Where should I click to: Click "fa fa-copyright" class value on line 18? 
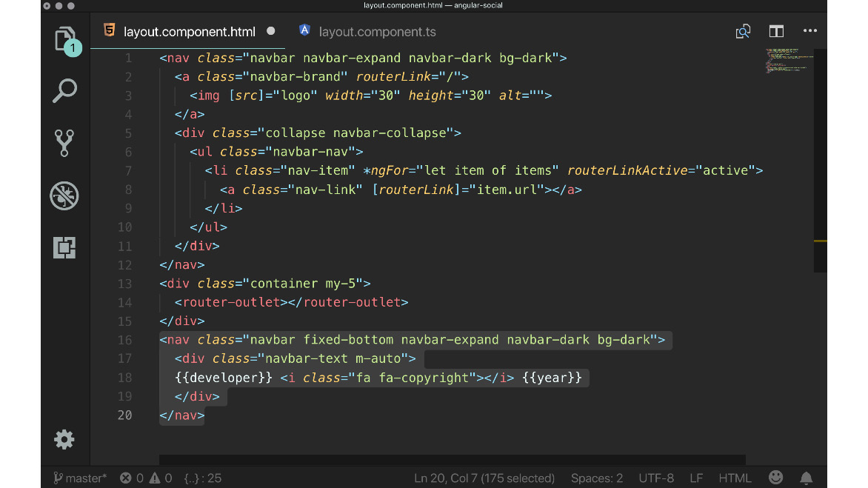416,378
